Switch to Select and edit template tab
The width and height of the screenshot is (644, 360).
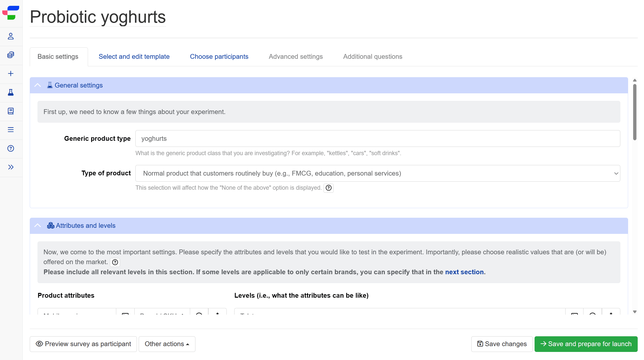(x=134, y=57)
